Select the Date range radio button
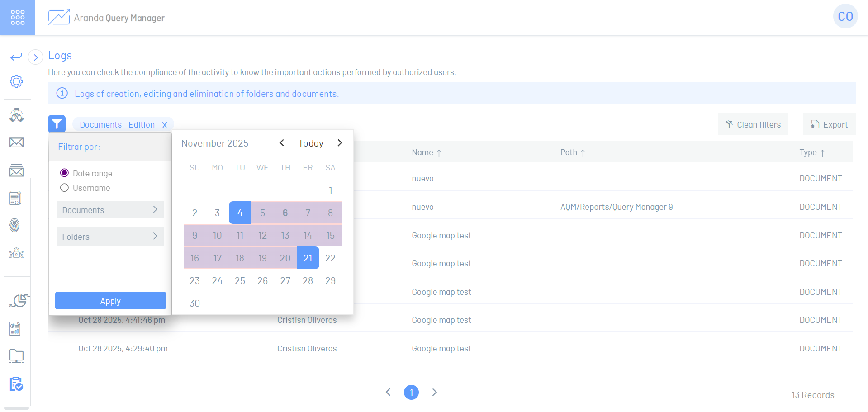The width and height of the screenshot is (868, 412). [x=65, y=173]
